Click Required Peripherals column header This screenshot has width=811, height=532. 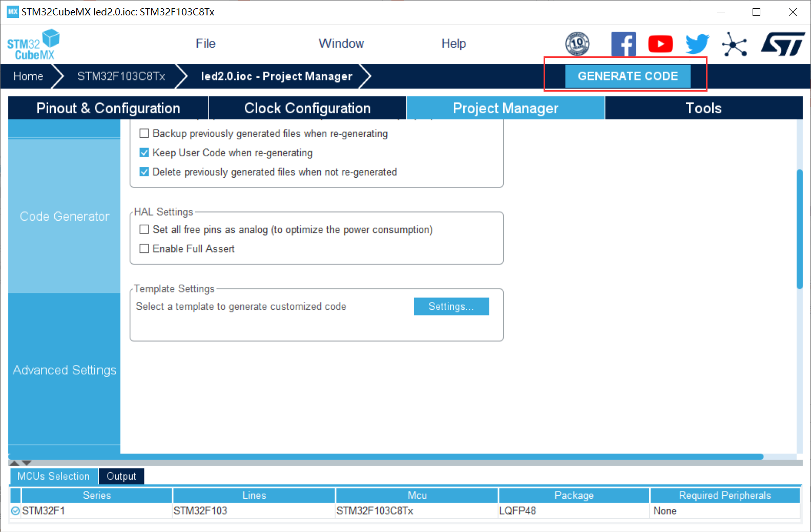pyautogui.click(x=725, y=495)
